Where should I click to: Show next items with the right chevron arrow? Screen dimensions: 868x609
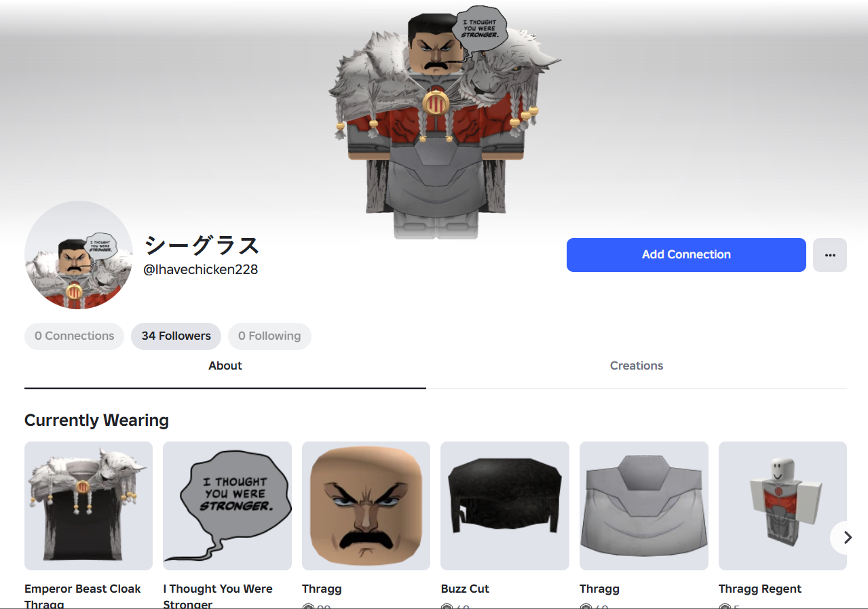(847, 538)
